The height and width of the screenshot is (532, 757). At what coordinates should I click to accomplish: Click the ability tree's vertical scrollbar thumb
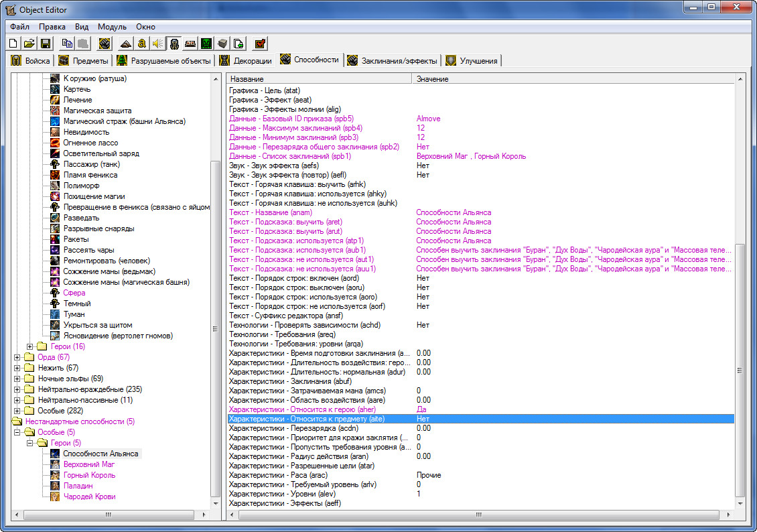click(215, 328)
